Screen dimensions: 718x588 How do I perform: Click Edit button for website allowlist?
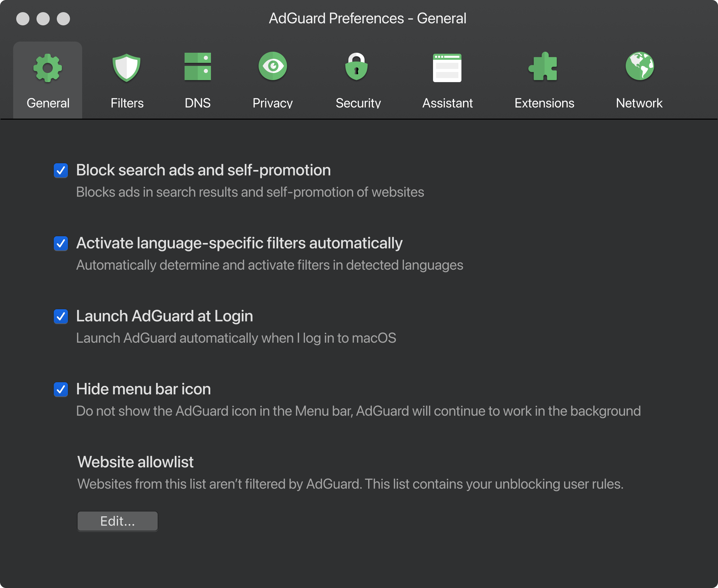coord(117,521)
